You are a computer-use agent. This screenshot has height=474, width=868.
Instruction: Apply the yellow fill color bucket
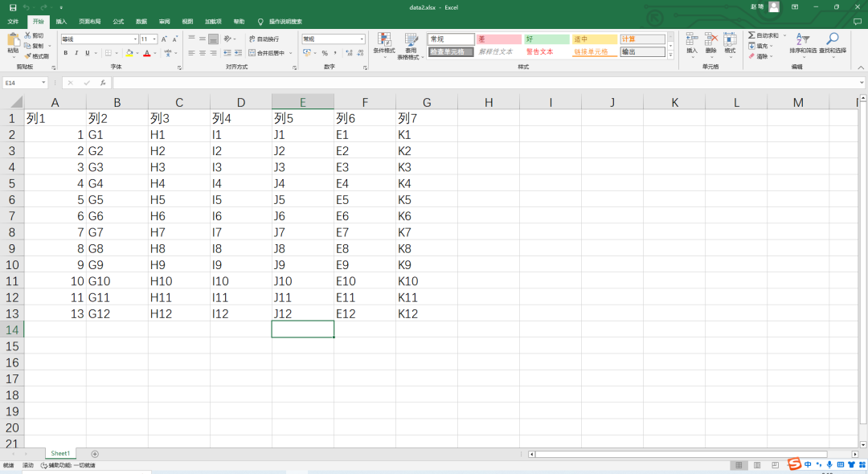pos(129,53)
